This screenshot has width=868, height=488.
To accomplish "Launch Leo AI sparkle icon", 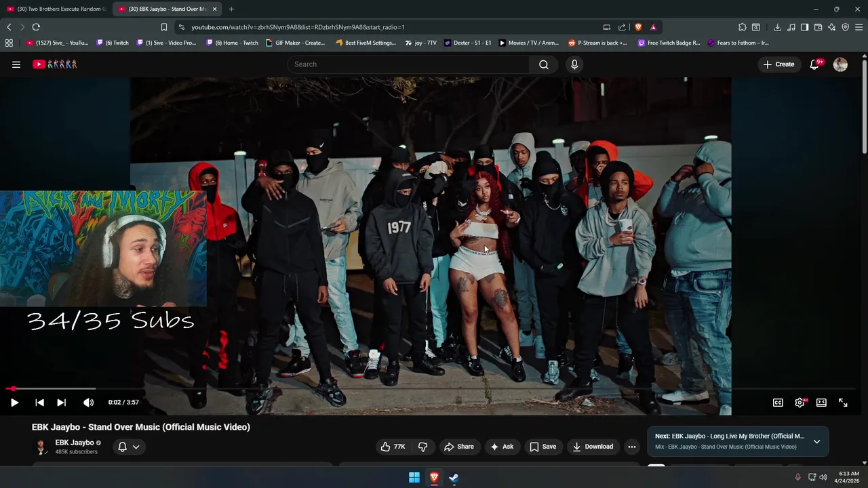I will pos(832,27).
